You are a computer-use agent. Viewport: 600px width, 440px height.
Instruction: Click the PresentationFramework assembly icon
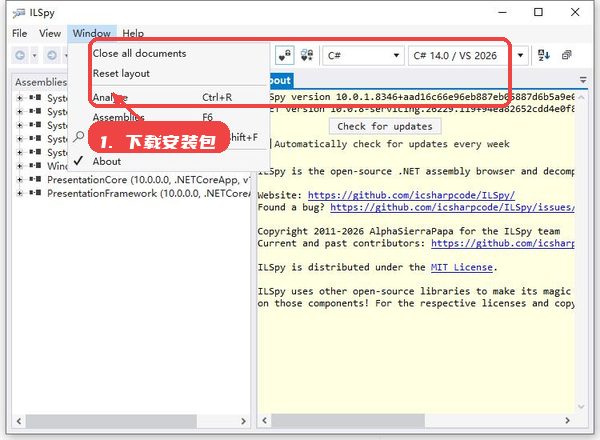coord(35,193)
